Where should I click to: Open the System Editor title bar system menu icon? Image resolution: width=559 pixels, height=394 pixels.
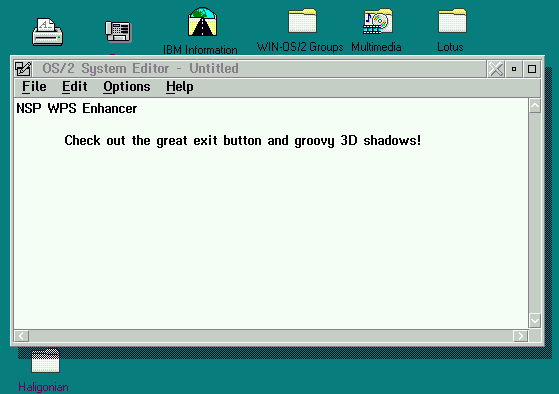(x=23, y=68)
